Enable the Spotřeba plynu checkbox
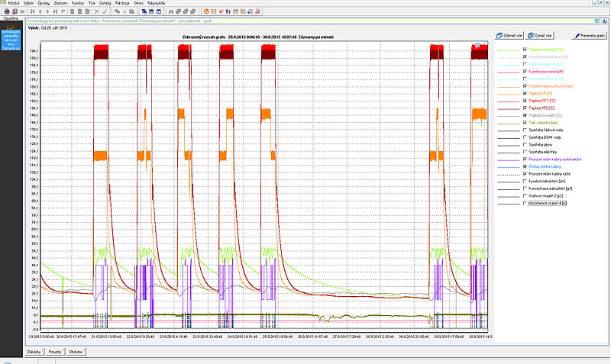This screenshot has height=364, width=611. (524, 143)
